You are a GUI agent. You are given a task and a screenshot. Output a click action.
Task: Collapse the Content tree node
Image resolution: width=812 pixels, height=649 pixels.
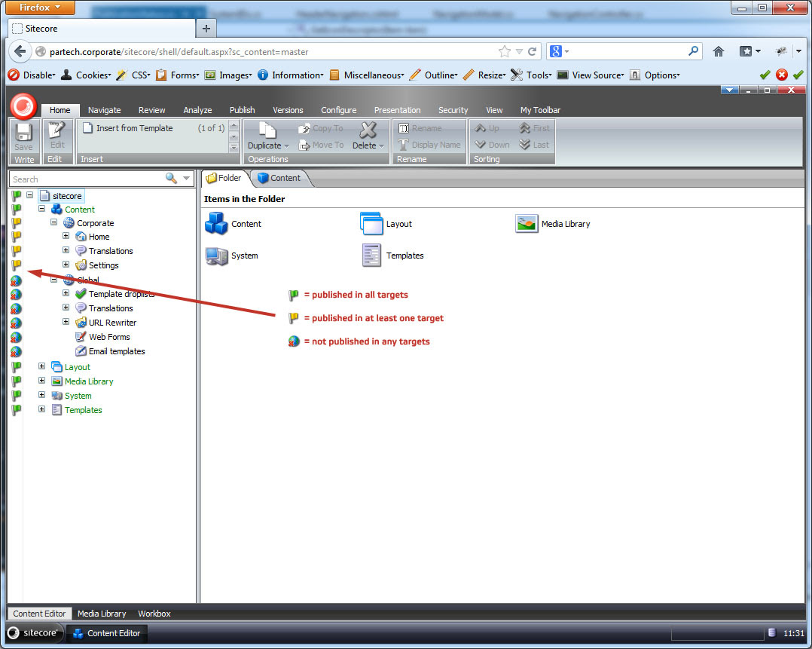pyautogui.click(x=42, y=209)
